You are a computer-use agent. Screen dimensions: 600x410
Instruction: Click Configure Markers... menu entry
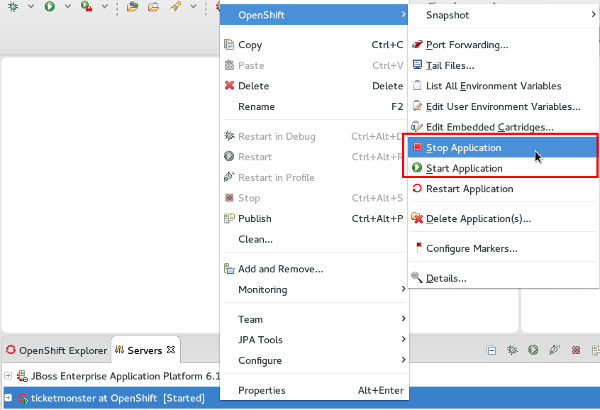click(x=471, y=248)
